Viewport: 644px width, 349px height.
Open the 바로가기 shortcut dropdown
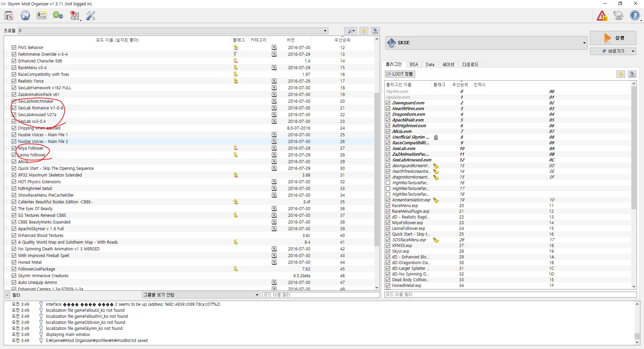click(x=613, y=51)
